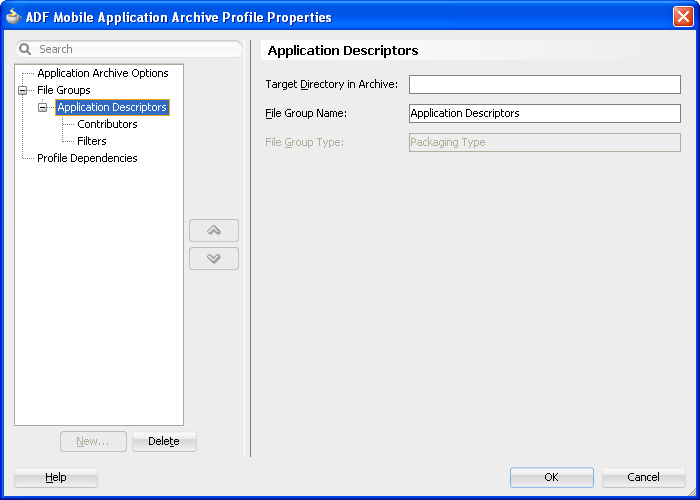The width and height of the screenshot is (700, 500).
Task: Dismiss dialog with Cancel button
Action: tap(643, 478)
